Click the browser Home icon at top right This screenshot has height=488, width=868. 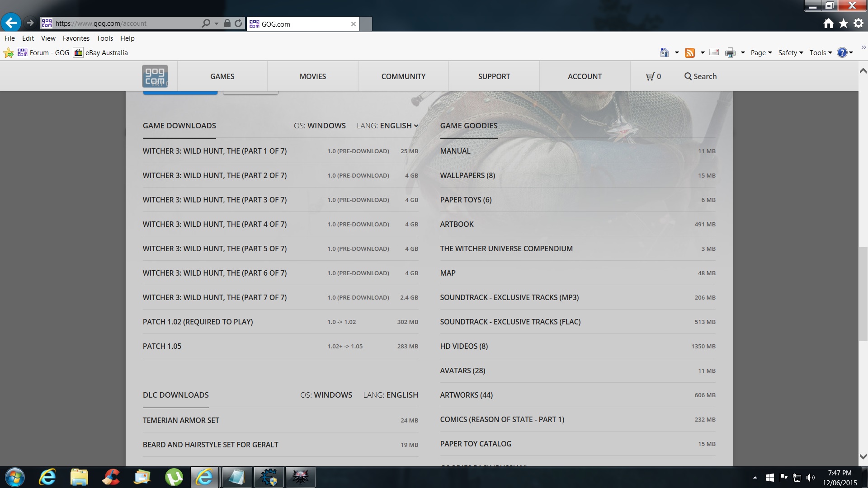click(828, 23)
